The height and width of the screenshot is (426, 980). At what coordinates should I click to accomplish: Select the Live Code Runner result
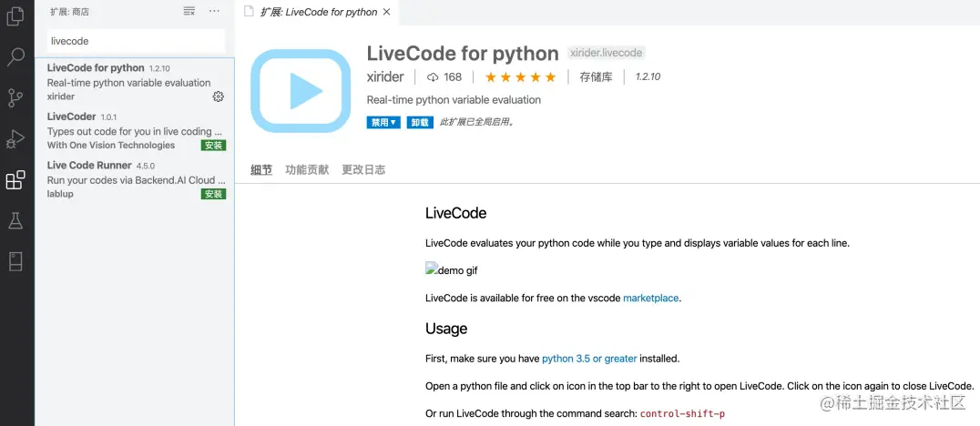click(135, 179)
